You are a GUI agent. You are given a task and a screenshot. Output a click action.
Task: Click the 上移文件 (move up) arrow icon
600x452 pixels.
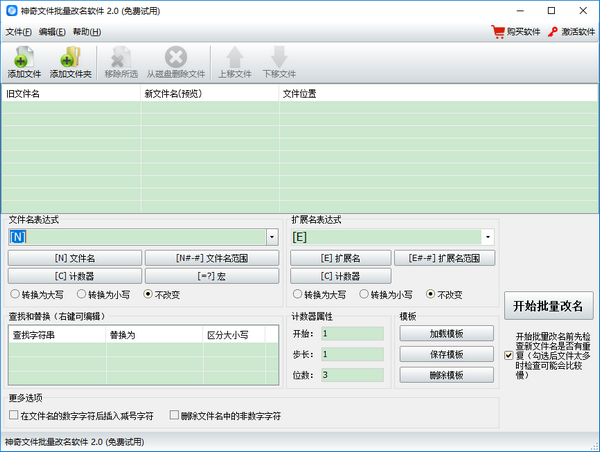coord(235,58)
